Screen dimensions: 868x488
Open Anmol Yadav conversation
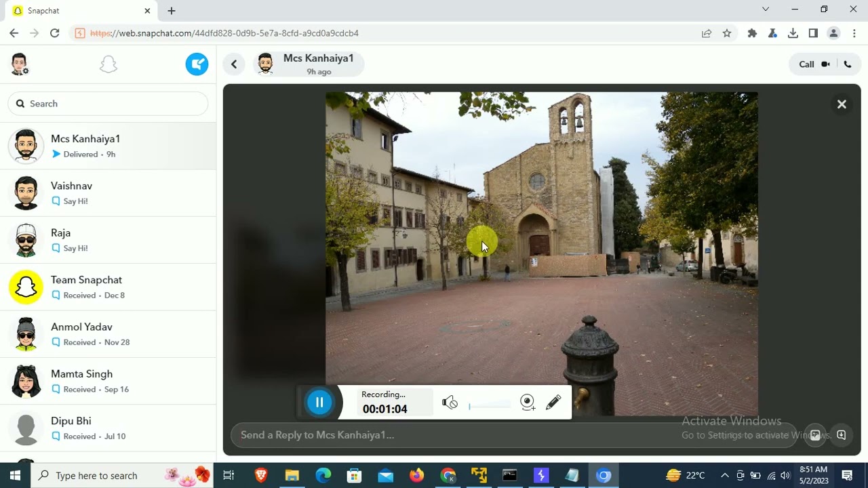click(x=108, y=334)
